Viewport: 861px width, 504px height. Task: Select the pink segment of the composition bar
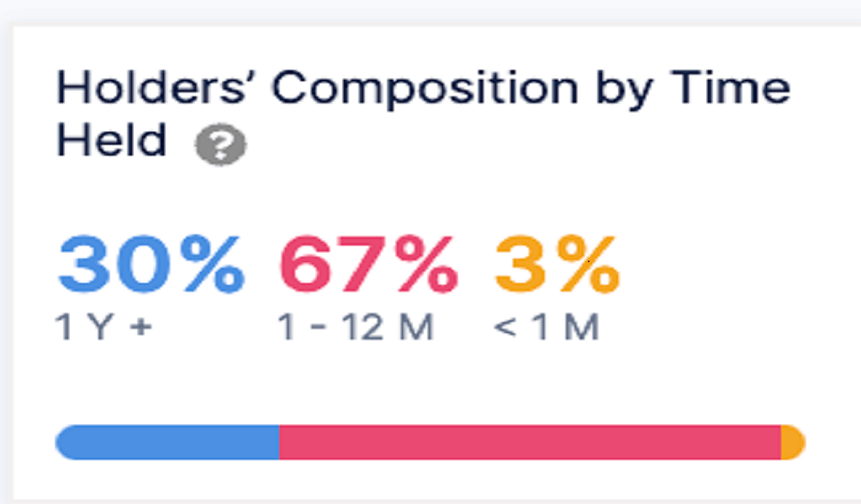[x=530, y=442]
